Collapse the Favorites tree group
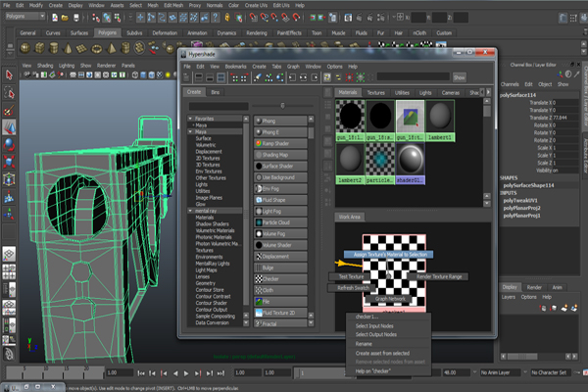 190,119
